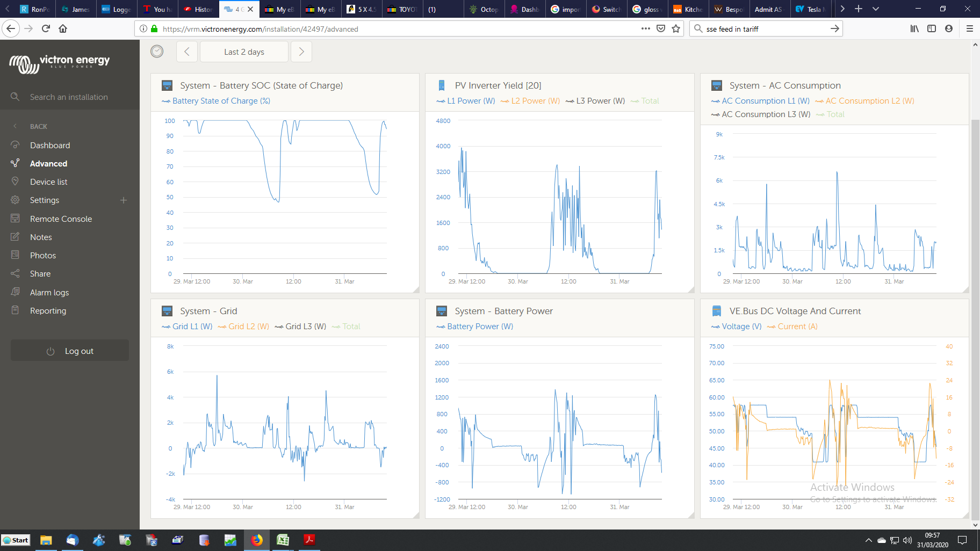Click the Firefox home icon

[63, 29]
